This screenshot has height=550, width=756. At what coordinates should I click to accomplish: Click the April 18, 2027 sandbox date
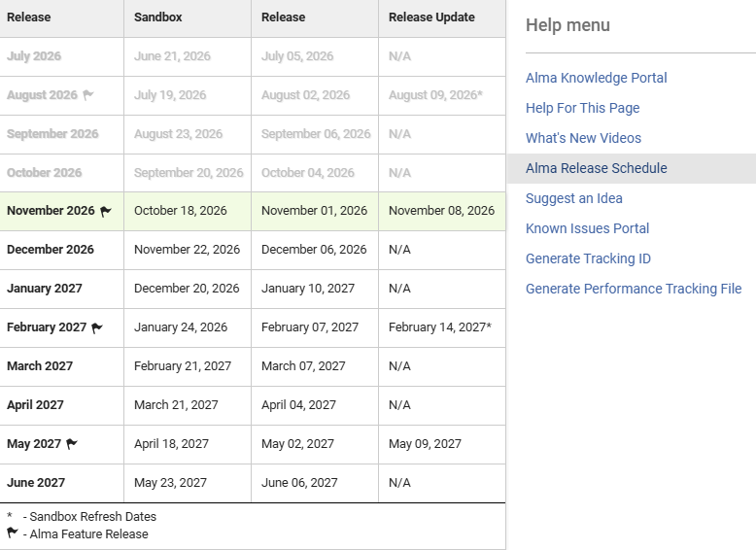(171, 444)
